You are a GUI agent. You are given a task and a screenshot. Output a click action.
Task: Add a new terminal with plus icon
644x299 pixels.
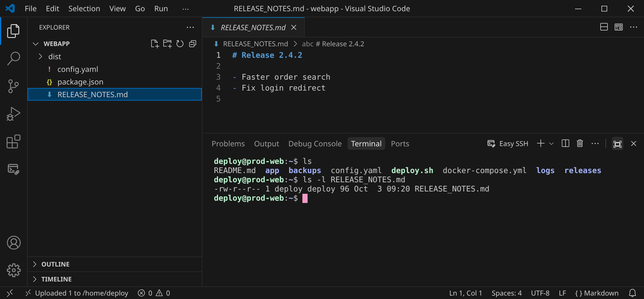point(540,143)
